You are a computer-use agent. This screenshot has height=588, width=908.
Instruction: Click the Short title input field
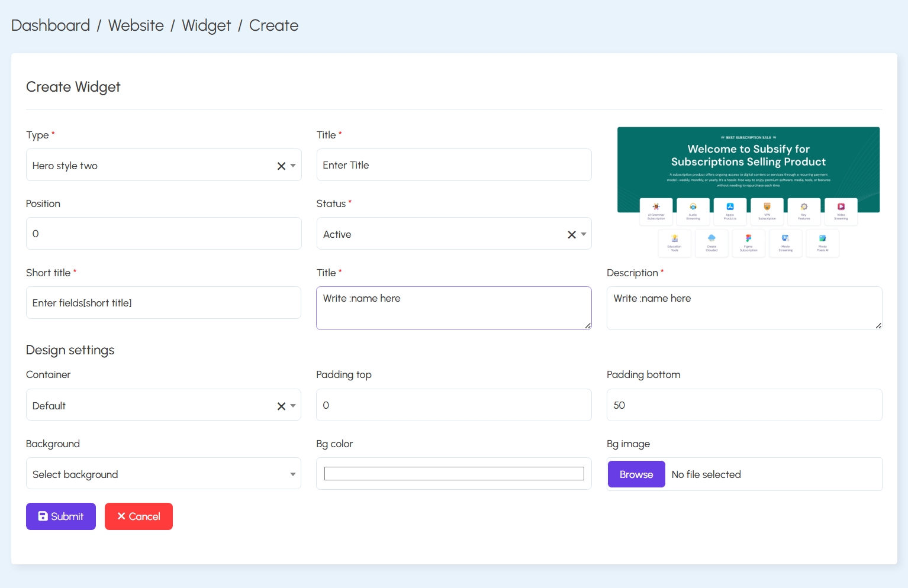pos(163,302)
